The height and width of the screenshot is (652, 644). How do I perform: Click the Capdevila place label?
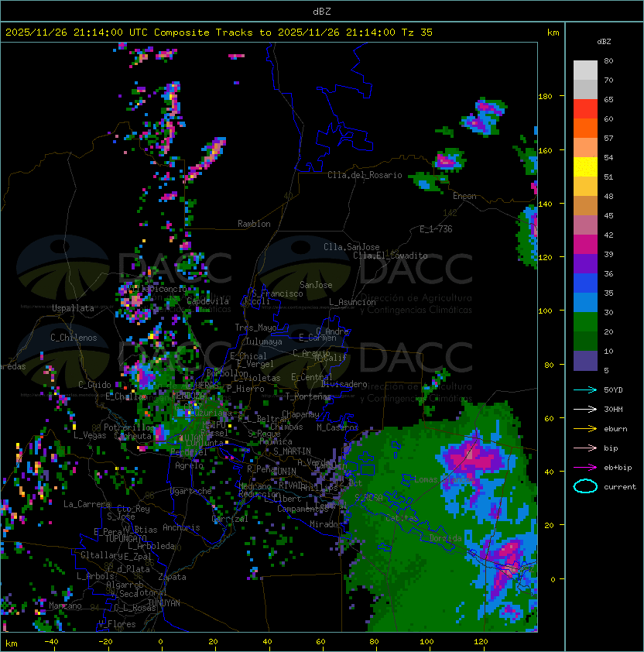point(207,301)
